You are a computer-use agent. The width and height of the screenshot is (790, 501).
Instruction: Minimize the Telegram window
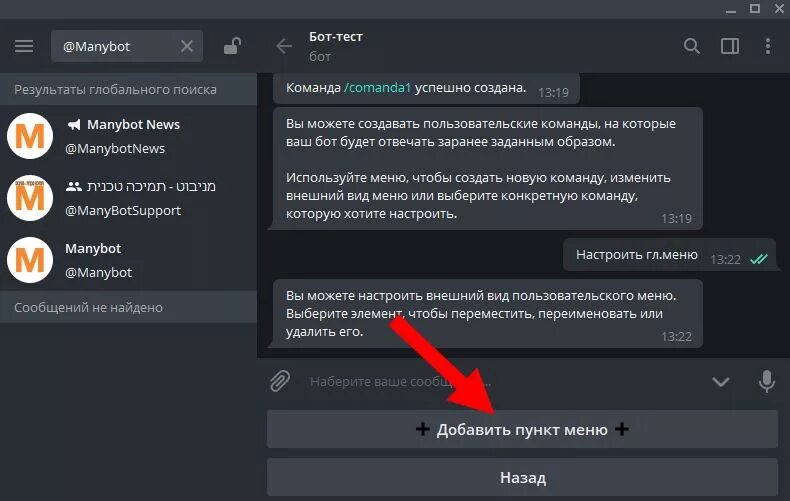click(731, 10)
